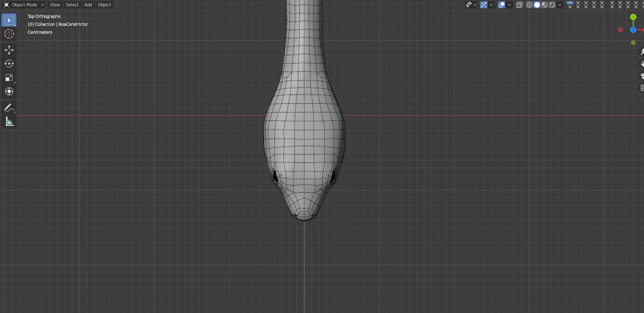Activate the 3D Cursor tool

[x=9, y=34]
